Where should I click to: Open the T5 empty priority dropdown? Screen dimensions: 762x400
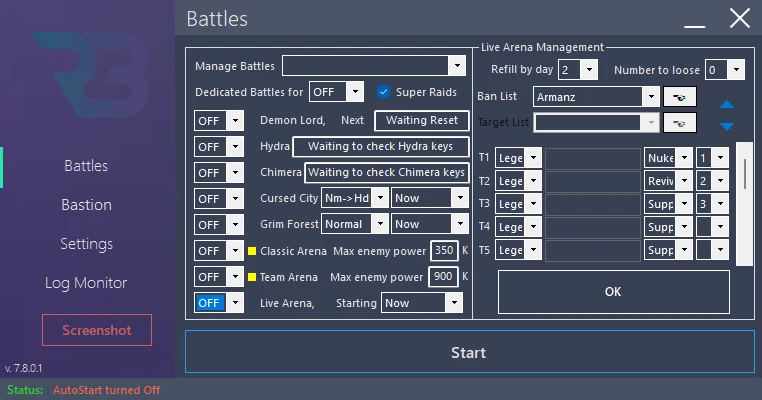click(x=712, y=250)
